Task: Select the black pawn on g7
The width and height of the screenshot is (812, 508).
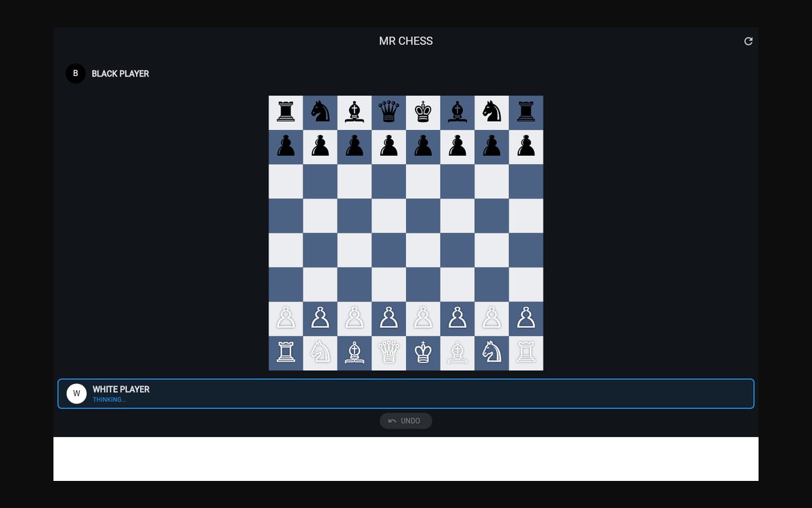Action: (x=492, y=147)
